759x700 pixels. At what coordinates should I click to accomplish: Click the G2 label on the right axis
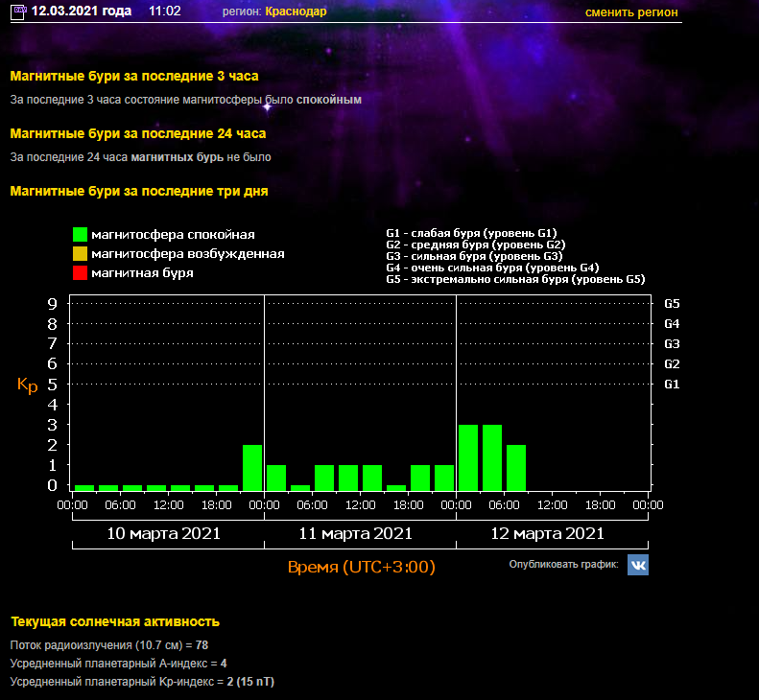[x=672, y=363]
